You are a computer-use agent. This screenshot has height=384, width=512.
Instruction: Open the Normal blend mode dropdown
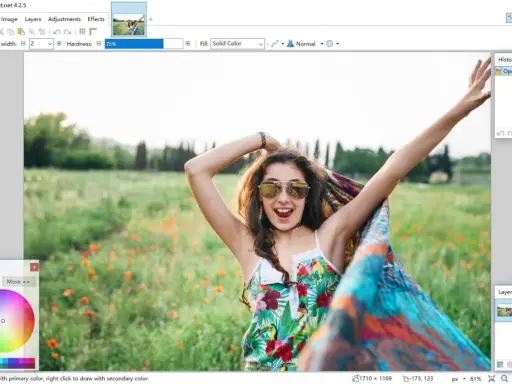pos(322,44)
